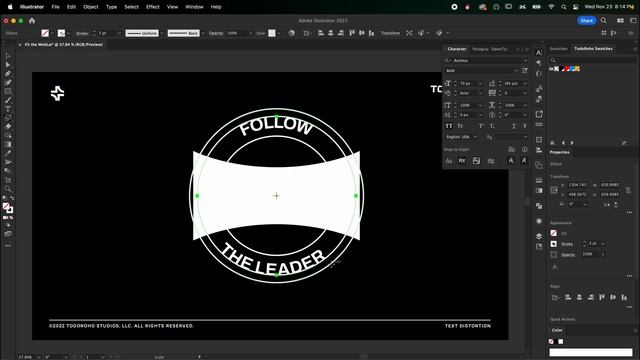Image resolution: width=640 pixels, height=360 pixels.
Task: Click the Home icon in the title bar
Action: (x=32, y=20)
